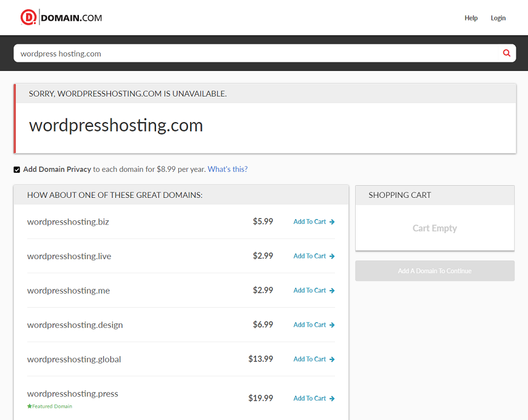Click arrow icon in wordpresshosting.live row
Viewport: 528px width, 420px height.
[x=332, y=256]
